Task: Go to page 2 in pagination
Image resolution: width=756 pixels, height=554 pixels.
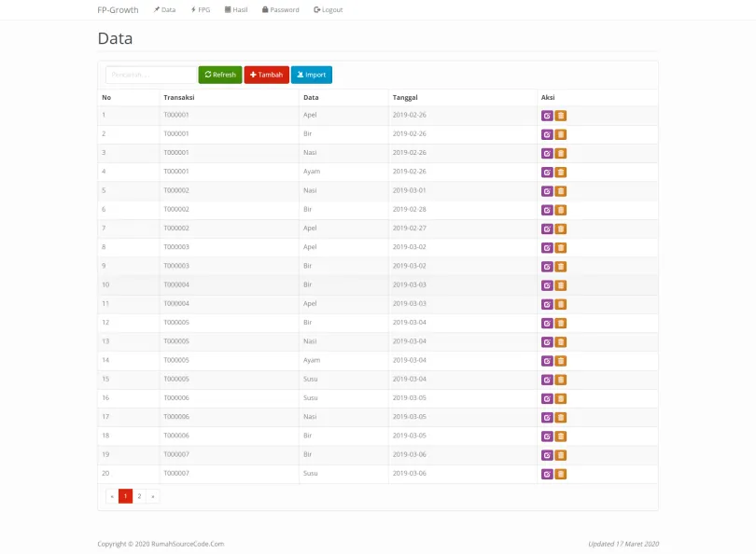Action: (x=139, y=496)
